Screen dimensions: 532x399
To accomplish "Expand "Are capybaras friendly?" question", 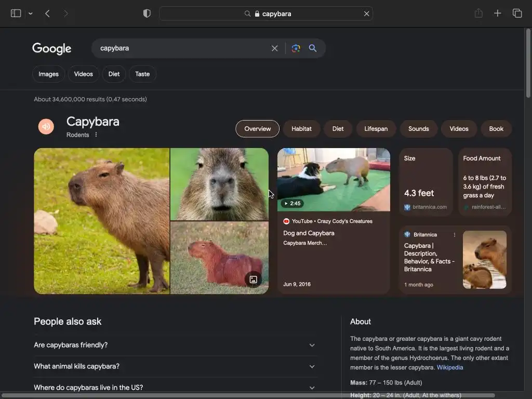I will [x=176, y=345].
